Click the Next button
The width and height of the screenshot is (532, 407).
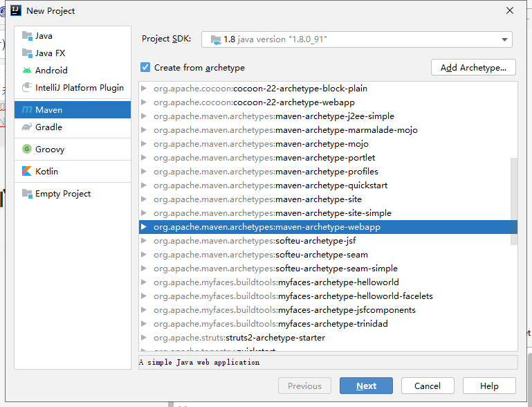(366, 386)
